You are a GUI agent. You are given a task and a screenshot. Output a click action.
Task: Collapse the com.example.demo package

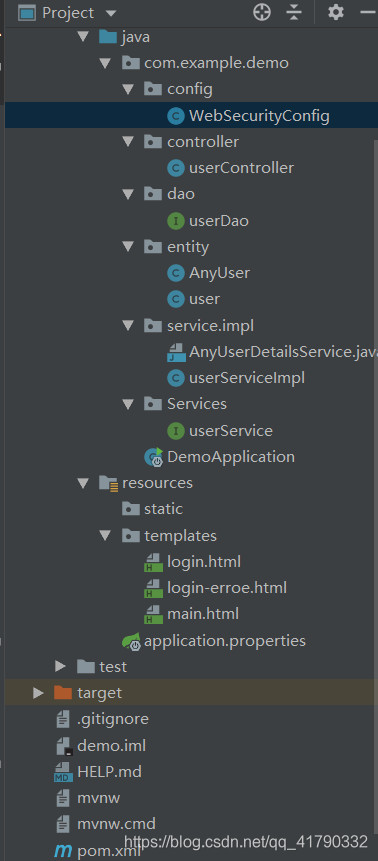(x=105, y=63)
